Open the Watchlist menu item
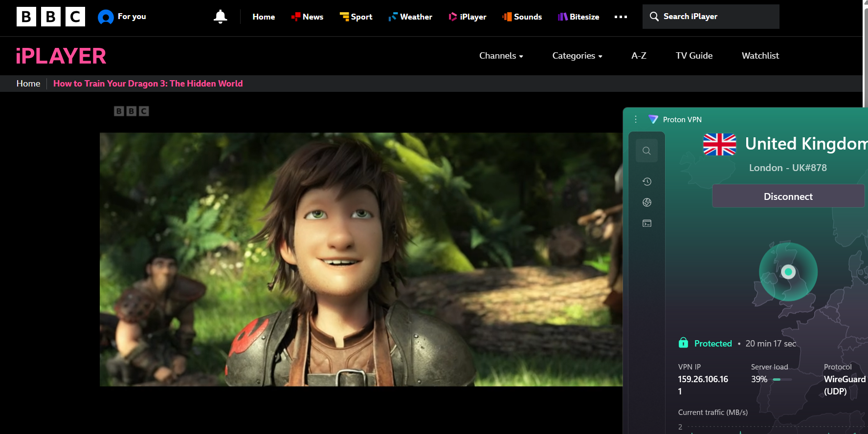This screenshot has width=868, height=434. (760, 56)
